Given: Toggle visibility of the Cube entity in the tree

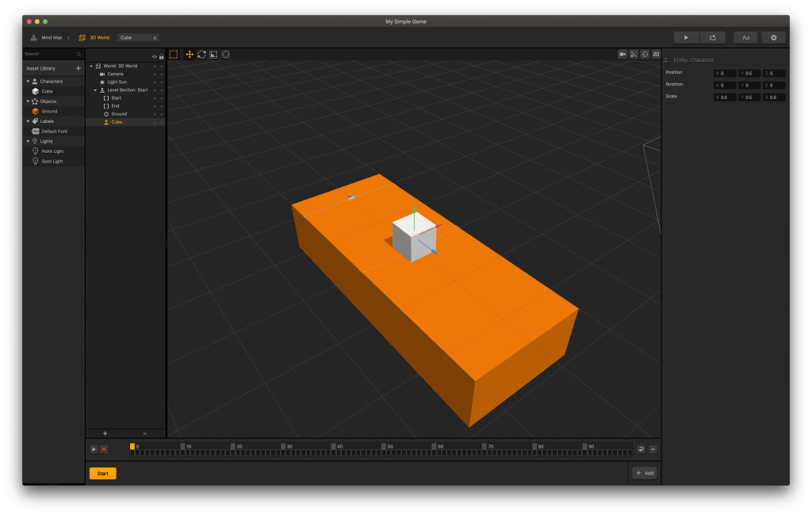Looking at the screenshot, I should [155, 121].
